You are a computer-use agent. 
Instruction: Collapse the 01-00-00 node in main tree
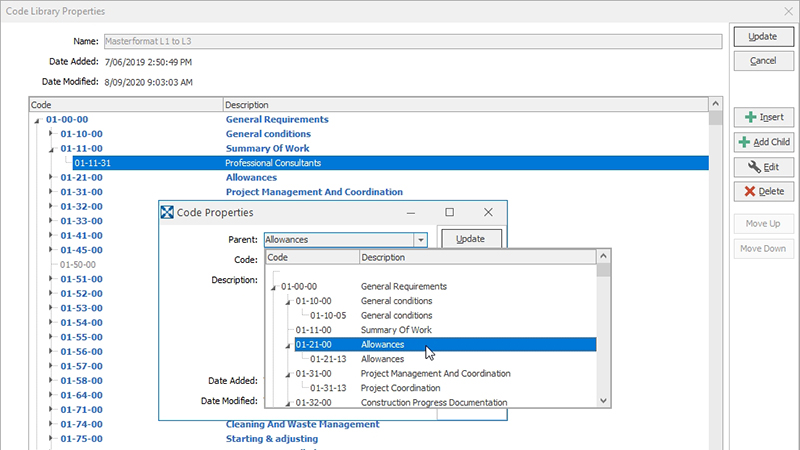coord(37,120)
